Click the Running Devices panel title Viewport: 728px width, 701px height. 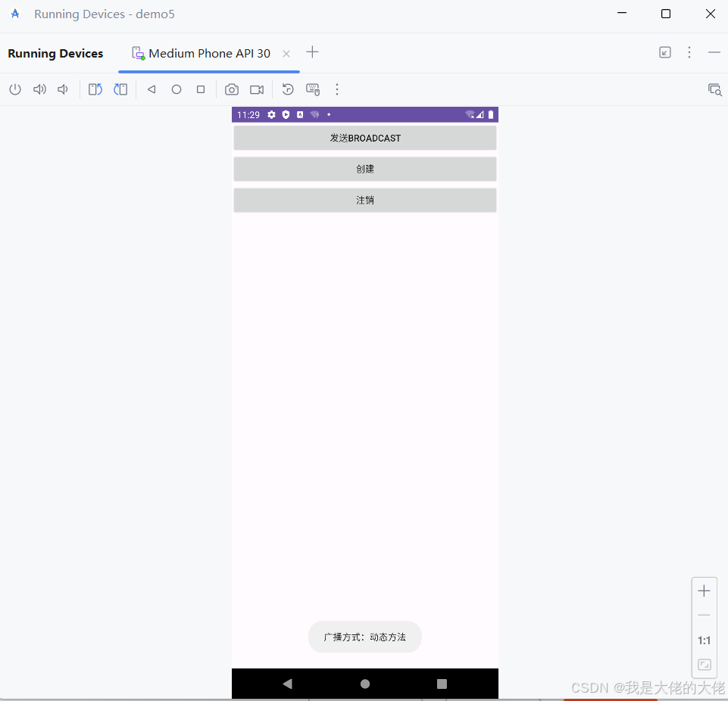[x=55, y=53]
